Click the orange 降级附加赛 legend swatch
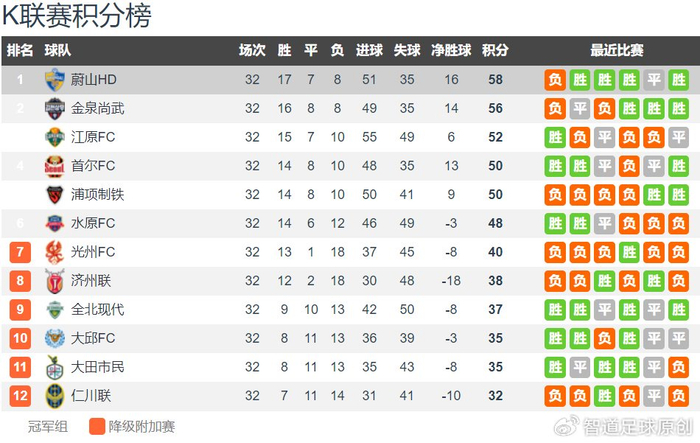Screen dimensions: 700x443 point(96,427)
